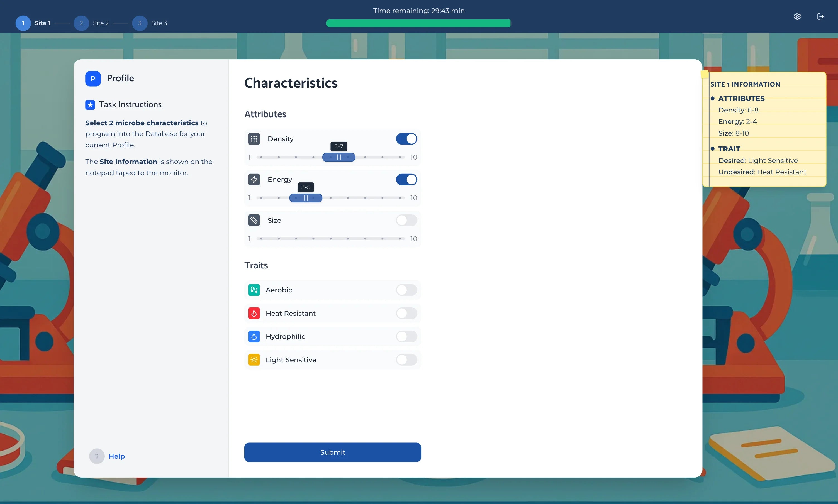Submit the selected characteristics
Image resolution: width=838 pixels, height=504 pixels.
[333, 452]
